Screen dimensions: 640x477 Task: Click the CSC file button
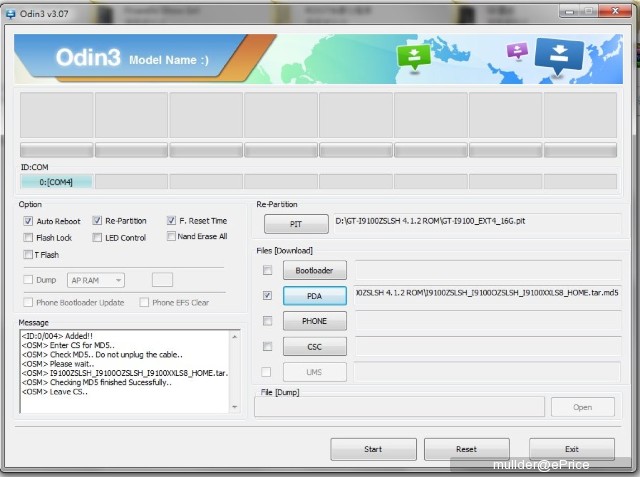click(x=315, y=347)
